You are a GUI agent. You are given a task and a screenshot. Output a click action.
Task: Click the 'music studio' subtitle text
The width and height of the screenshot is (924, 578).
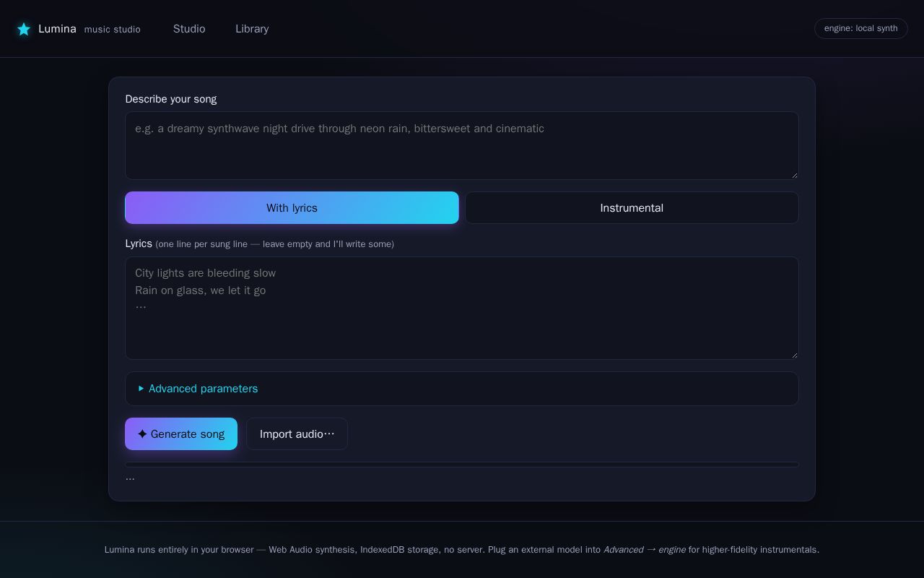coord(113,30)
